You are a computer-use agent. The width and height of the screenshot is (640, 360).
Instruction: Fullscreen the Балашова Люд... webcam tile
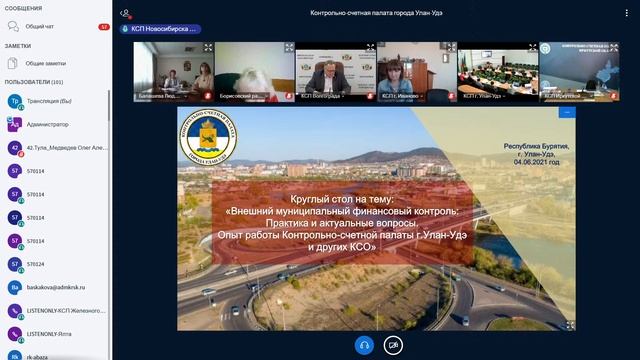208,47
